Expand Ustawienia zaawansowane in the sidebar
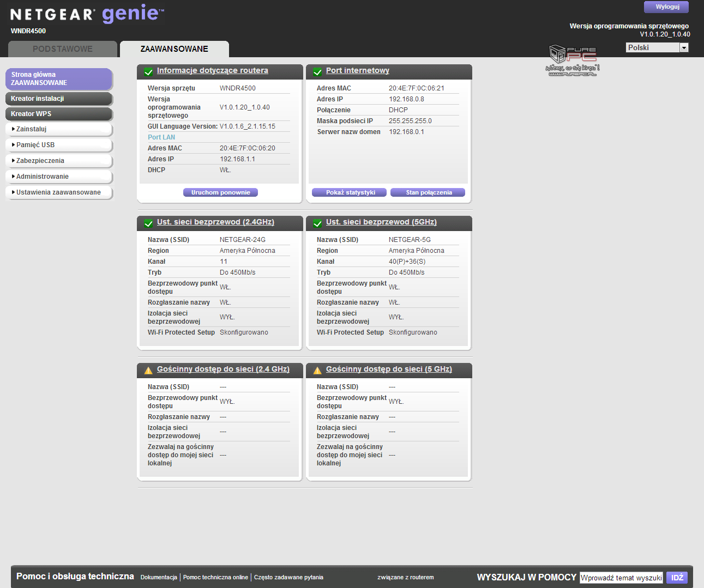This screenshot has height=588, width=704. click(59, 192)
